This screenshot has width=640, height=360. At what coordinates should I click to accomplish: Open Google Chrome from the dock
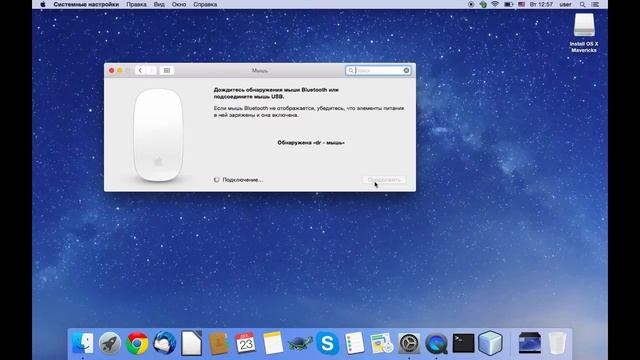[137, 343]
